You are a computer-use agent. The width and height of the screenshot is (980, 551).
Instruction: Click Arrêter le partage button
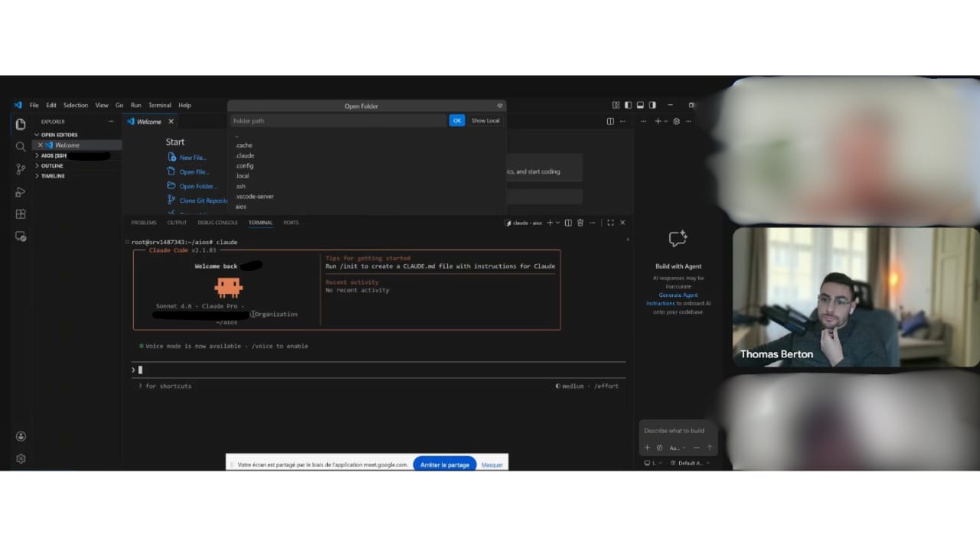445,465
